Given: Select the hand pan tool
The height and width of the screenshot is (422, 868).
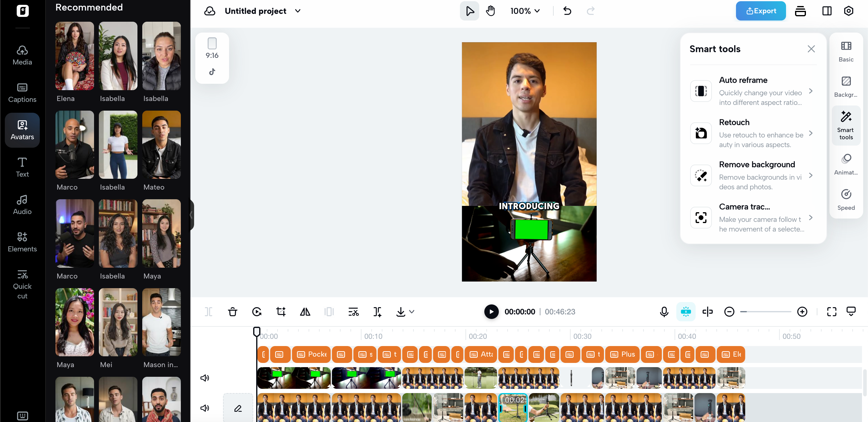Looking at the screenshot, I should pyautogui.click(x=490, y=11).
